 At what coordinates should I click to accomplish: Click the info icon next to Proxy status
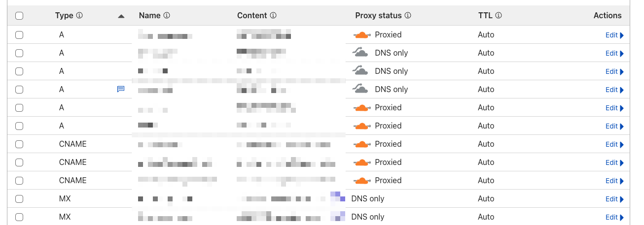408,16
